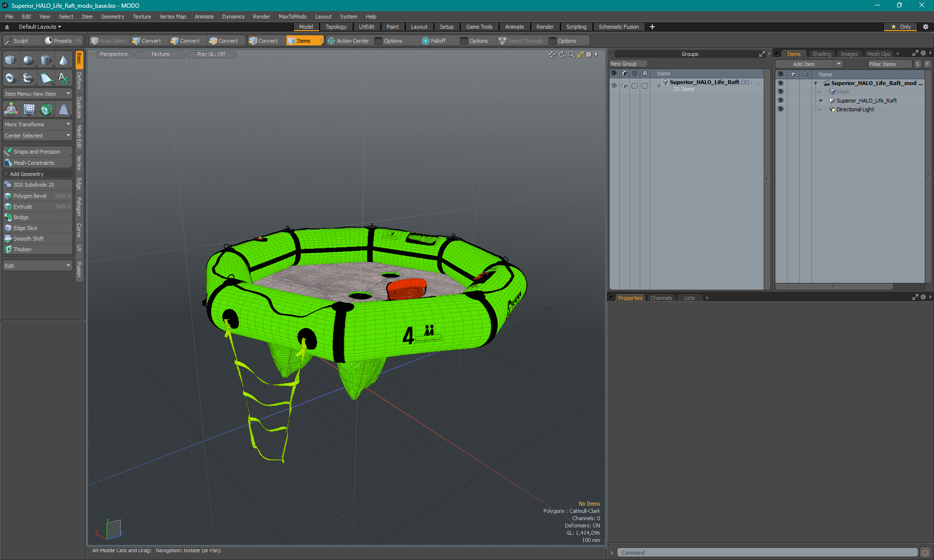The image size is (934, 560).
Task: Collapse the scene root tree item
Action: click(816, 83)
